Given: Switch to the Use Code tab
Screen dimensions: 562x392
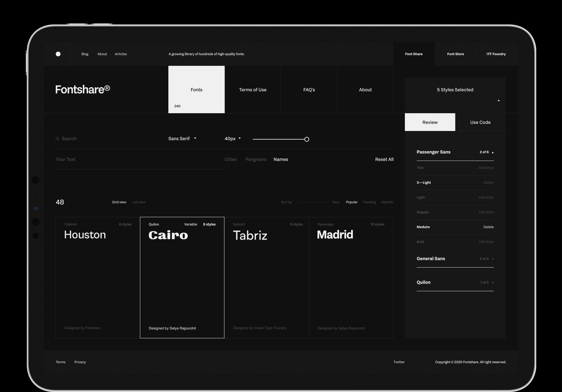Looking at the screenshot, I should [x=480, y=122].
